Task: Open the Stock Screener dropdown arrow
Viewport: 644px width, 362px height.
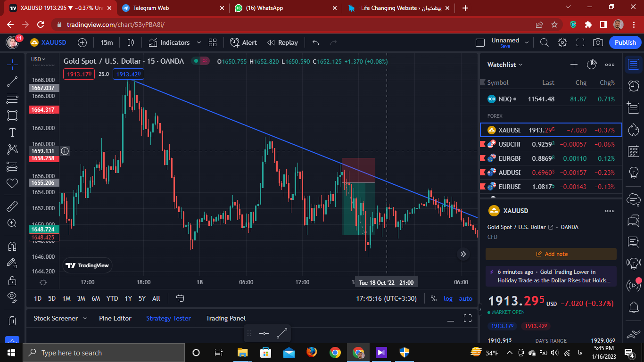Action: click(85, 318)
